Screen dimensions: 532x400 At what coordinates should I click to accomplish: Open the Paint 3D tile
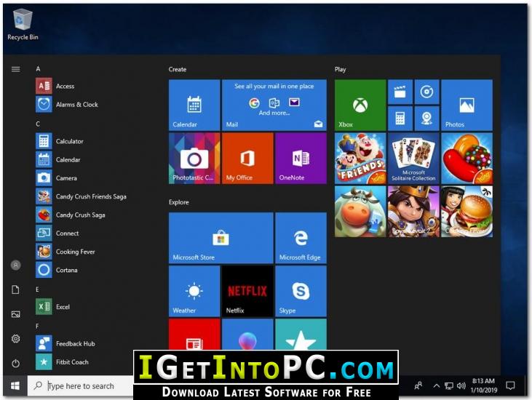tap(247, 335)
